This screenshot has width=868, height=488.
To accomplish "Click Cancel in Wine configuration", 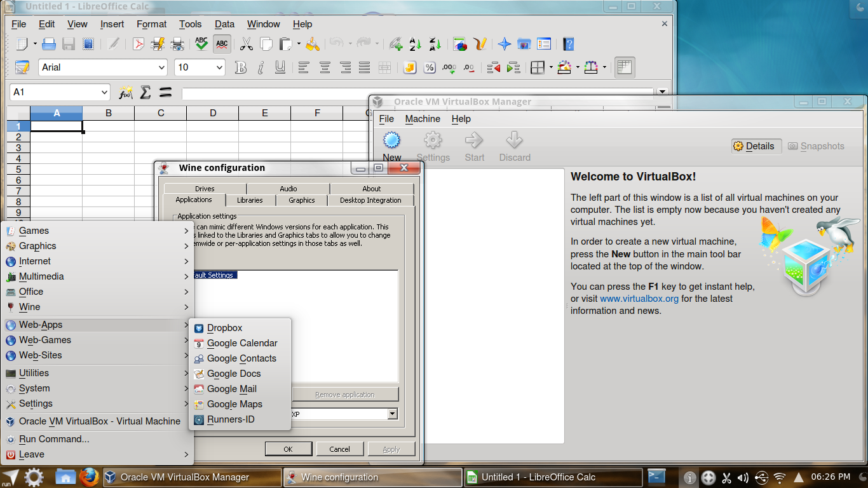I will [339, 449].
